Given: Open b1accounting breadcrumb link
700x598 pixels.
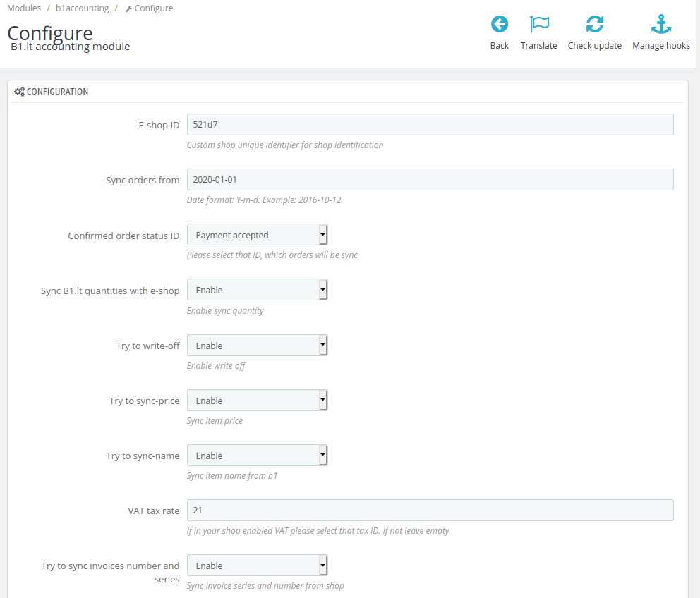Looking at the screenshot, I should tap(82, 8).
